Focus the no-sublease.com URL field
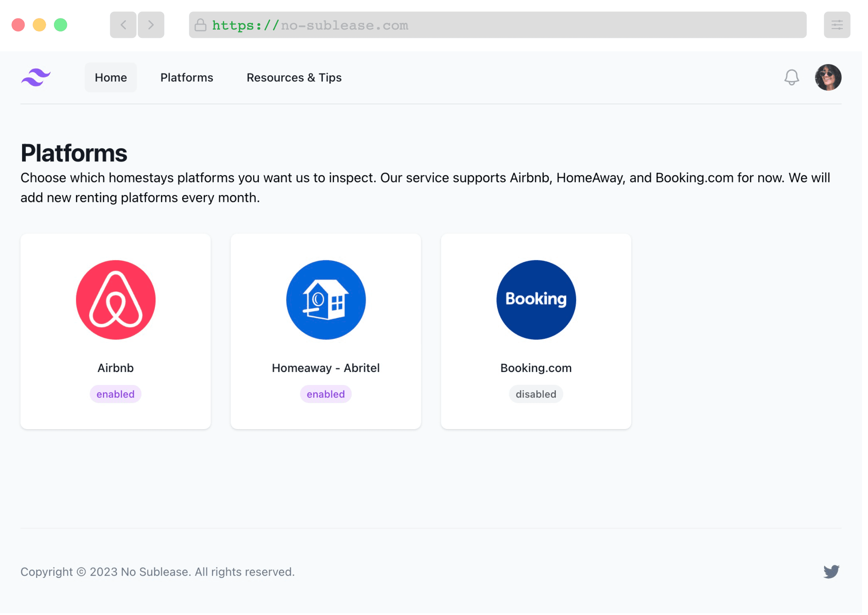Image resolution: width=868 pixels, height=615 pixels. pos(492,25)
